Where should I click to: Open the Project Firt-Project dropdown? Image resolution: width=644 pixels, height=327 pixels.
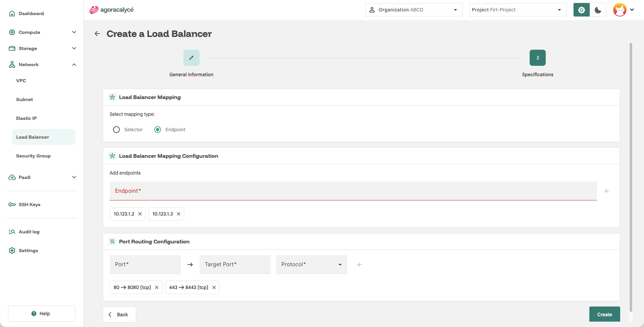click(518, 10)
